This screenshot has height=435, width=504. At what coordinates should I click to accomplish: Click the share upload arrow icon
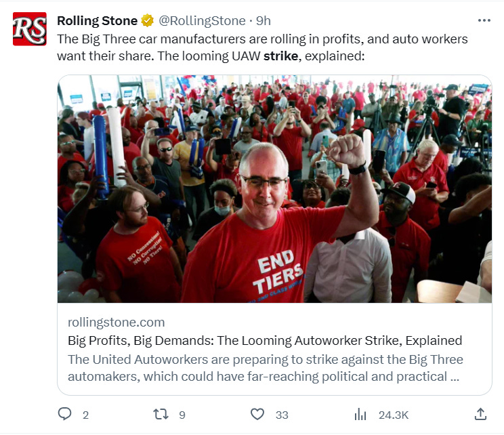point(480,414)
